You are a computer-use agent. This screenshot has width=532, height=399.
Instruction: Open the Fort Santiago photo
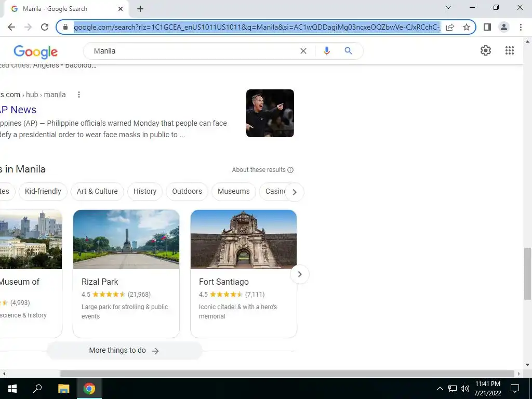tap(244, 239)
